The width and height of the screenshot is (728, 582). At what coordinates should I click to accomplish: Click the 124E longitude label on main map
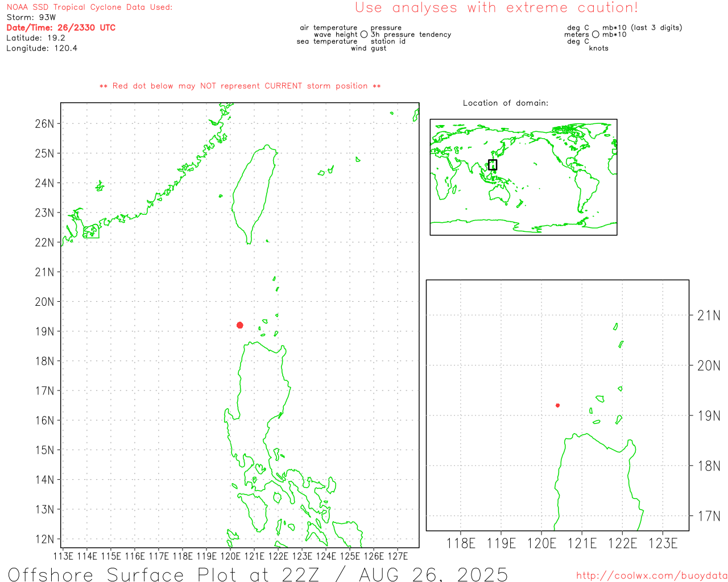(x=326, y=556)
